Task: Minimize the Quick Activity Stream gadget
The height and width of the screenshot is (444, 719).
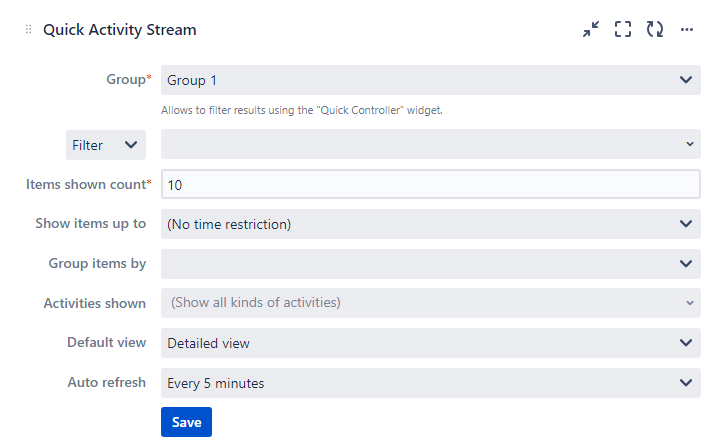Action: coord(591,30)
